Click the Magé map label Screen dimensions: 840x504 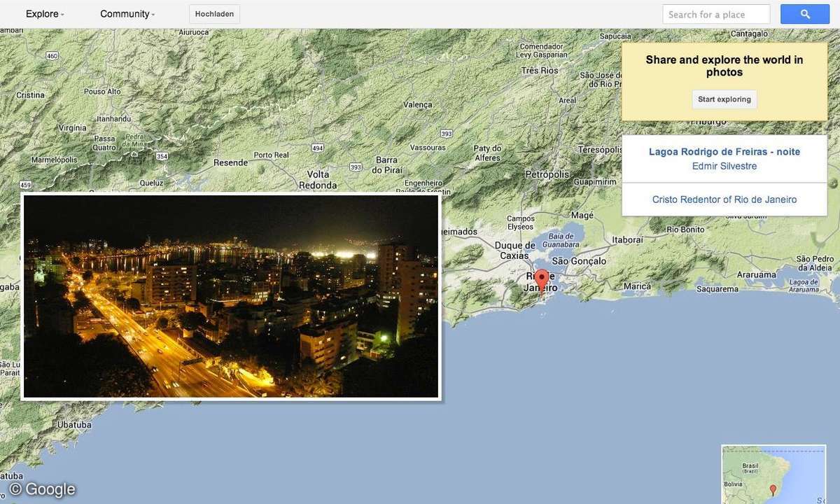(x=582, y=216)
